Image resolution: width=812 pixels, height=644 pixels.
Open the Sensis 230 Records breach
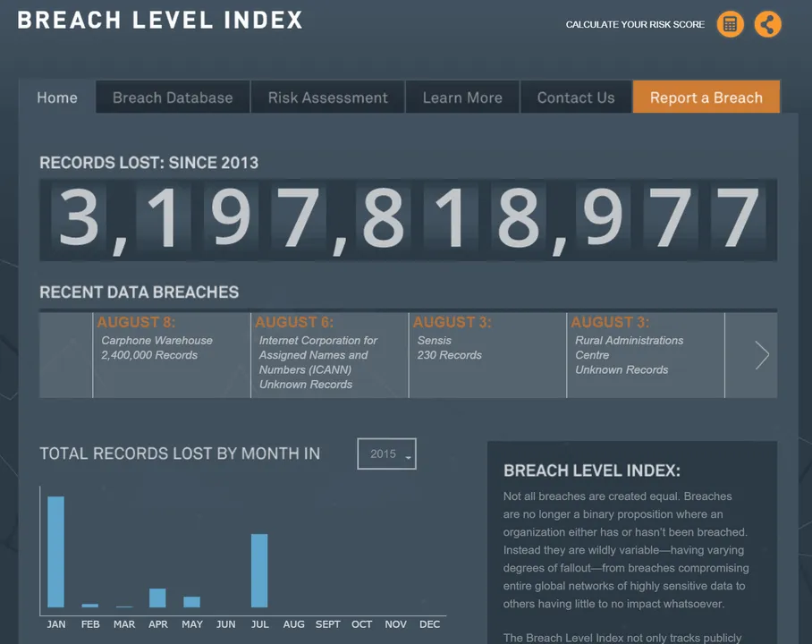[487, 348]
